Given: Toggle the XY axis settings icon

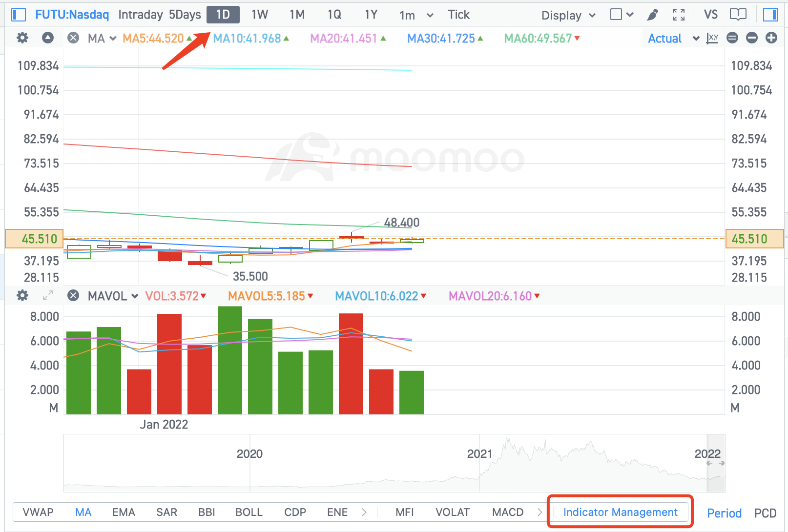Looking at the screenshot, I should point(712,38).
